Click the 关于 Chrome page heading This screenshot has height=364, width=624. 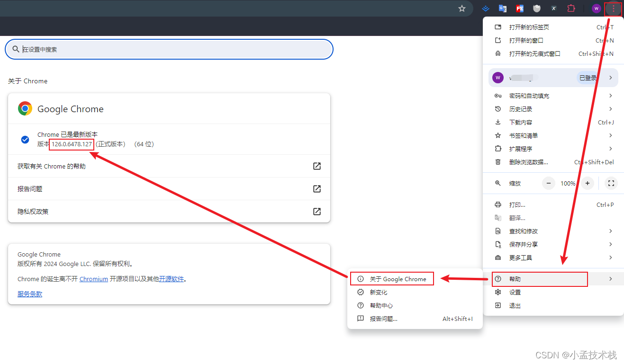pos(27,81)
